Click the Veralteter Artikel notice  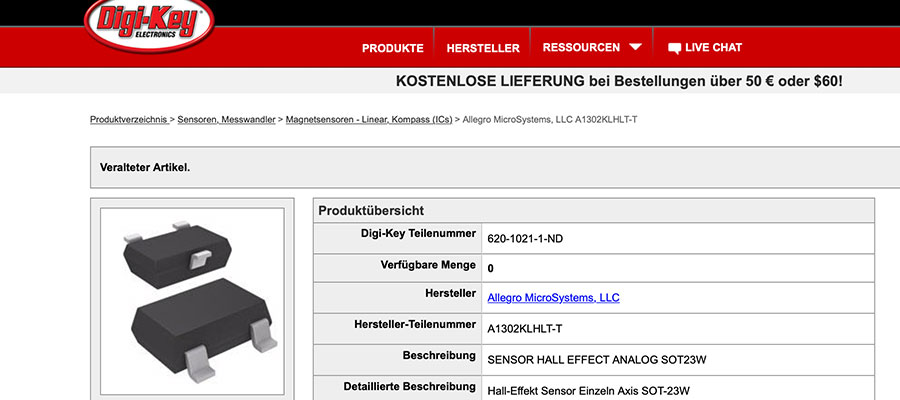[145, 168]
